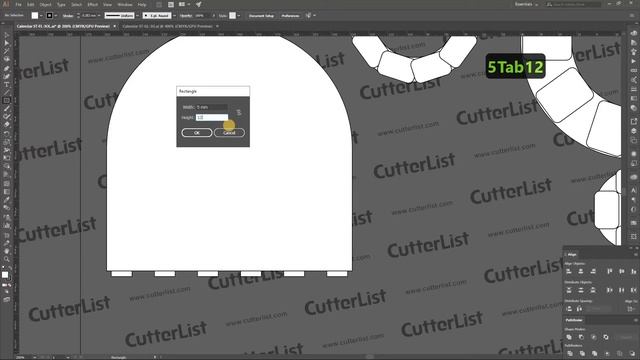The height and width of the screenshot is (360, 640).
Task: Click Pathfinder Exclude shape mode
Action: click(606, 337)
